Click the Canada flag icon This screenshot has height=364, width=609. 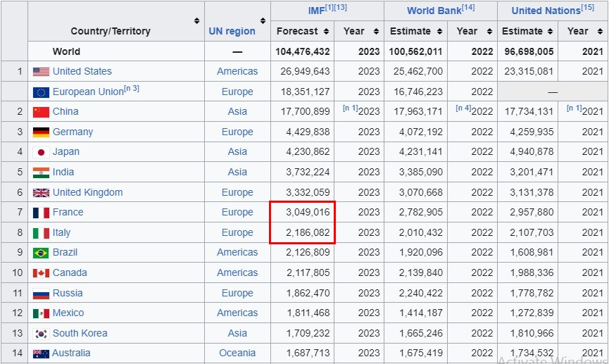(41, 273)
